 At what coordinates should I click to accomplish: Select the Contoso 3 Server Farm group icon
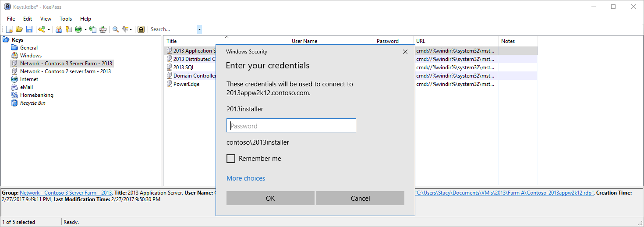click(14, 64)
